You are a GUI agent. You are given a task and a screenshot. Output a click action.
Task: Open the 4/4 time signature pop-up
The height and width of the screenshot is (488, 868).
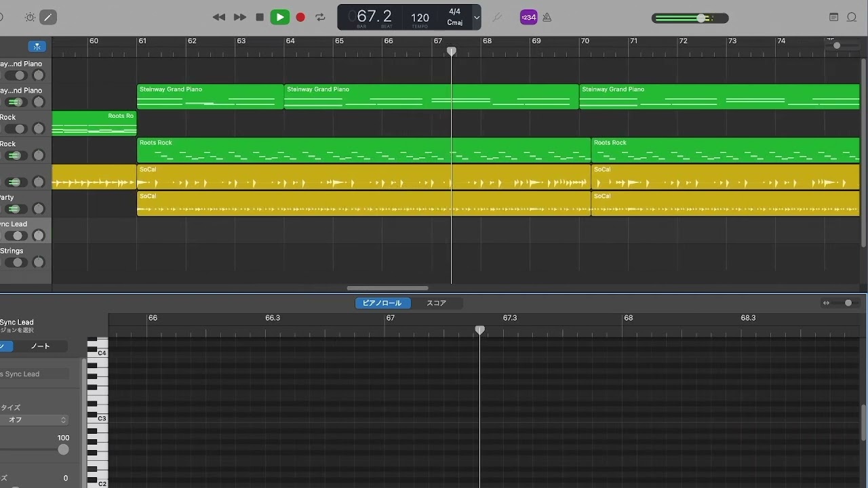pos(454,12)
